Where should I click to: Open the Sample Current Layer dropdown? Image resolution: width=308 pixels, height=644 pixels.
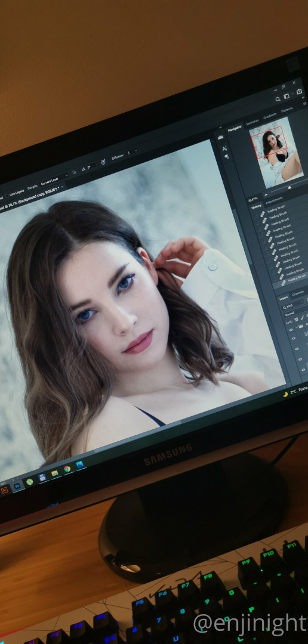tap(54, 180)
